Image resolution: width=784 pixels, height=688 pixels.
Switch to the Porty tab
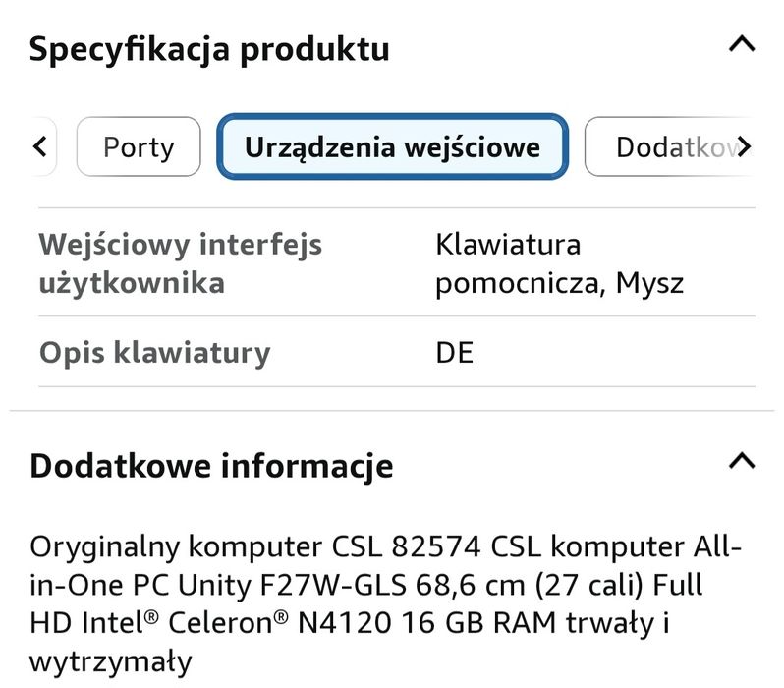point(139,147)
